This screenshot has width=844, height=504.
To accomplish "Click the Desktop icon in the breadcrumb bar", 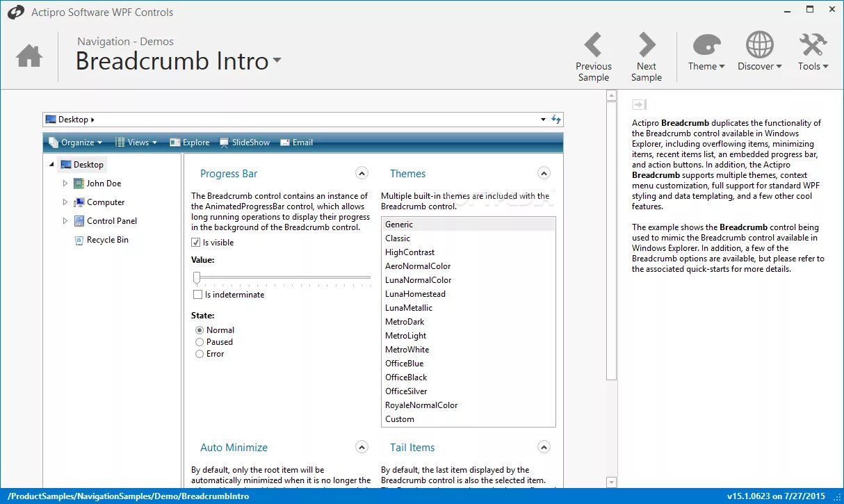I will pos(51,120).
